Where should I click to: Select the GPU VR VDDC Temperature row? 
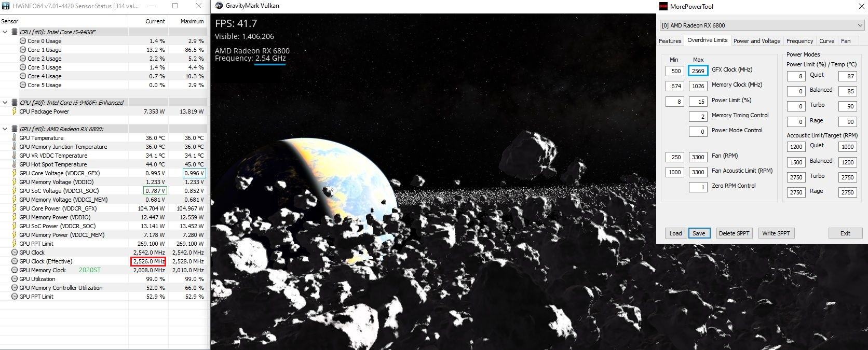coord(104,156)
